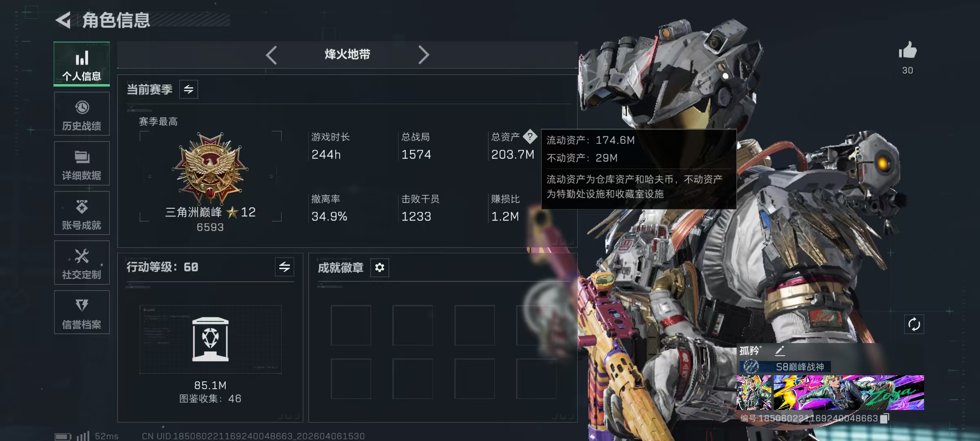This screenshot has width=980, height=441.
Task: Open the 社交定制 section
Action: [82, 263]
